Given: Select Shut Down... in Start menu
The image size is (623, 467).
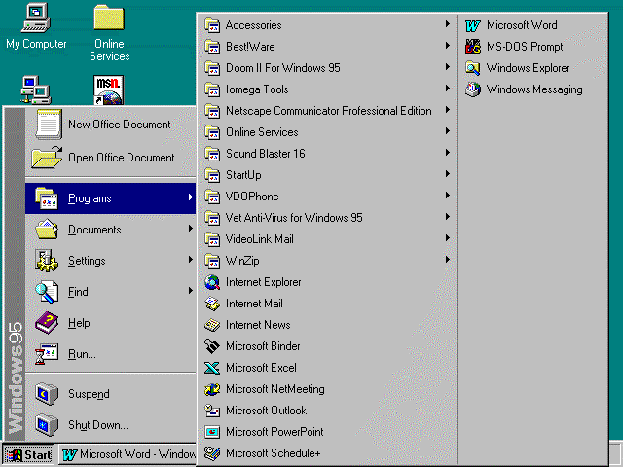Looking at the screenshot, I should (98, 425).
